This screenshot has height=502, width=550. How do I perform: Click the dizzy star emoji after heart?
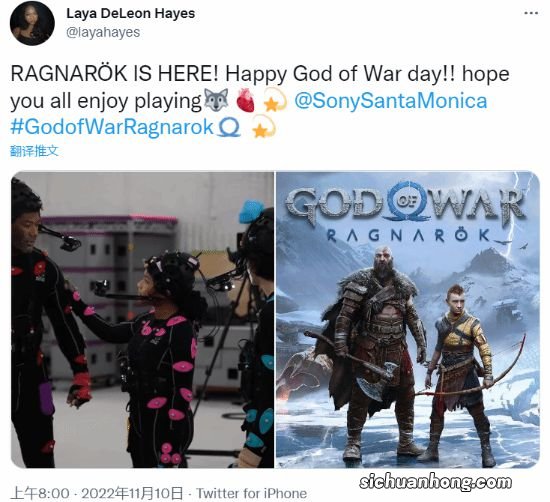point(275,100)
